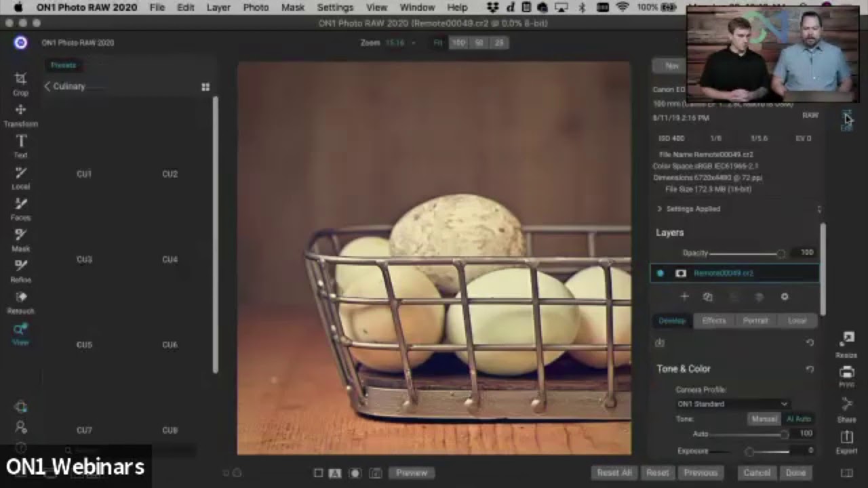Set zoom to 100
The height and width of the screenshot is (488, 868).
[x=459, y=43]
